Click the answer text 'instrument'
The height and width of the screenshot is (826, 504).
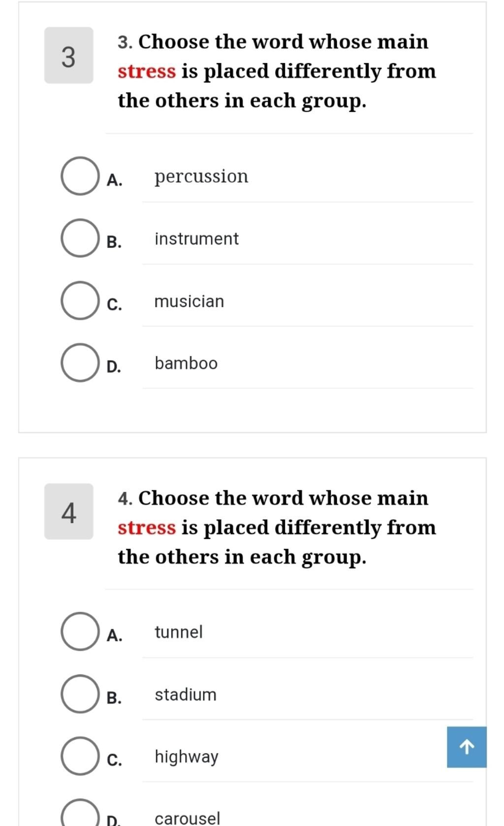click(196, 239)
